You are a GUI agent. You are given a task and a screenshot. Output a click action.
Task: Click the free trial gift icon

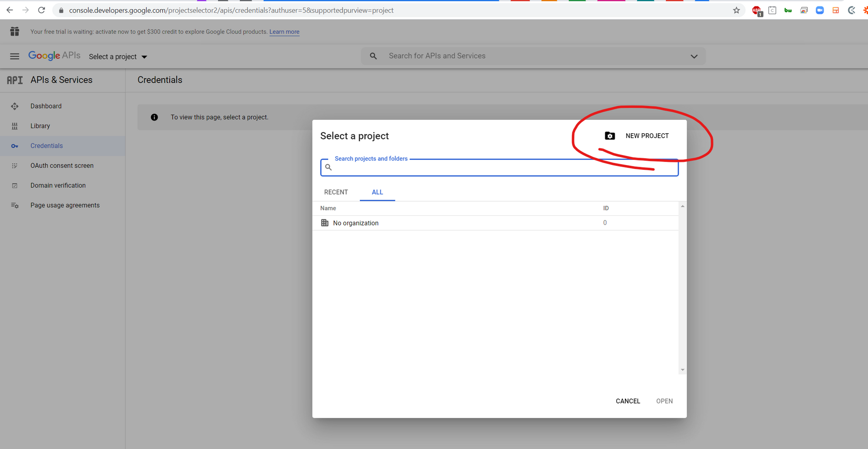(15, 31)
